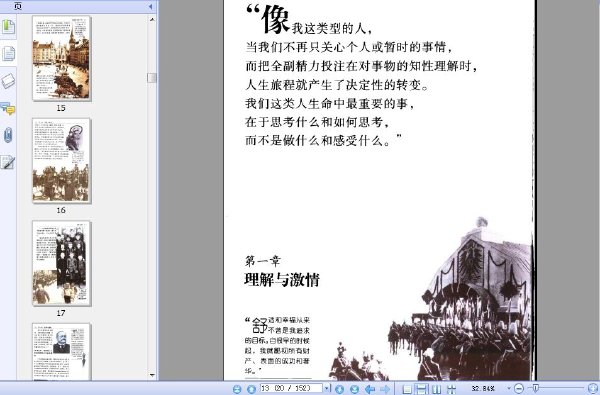Click the page number input field
The height and width of the screenshot is (395, 600).
[291, 388]
